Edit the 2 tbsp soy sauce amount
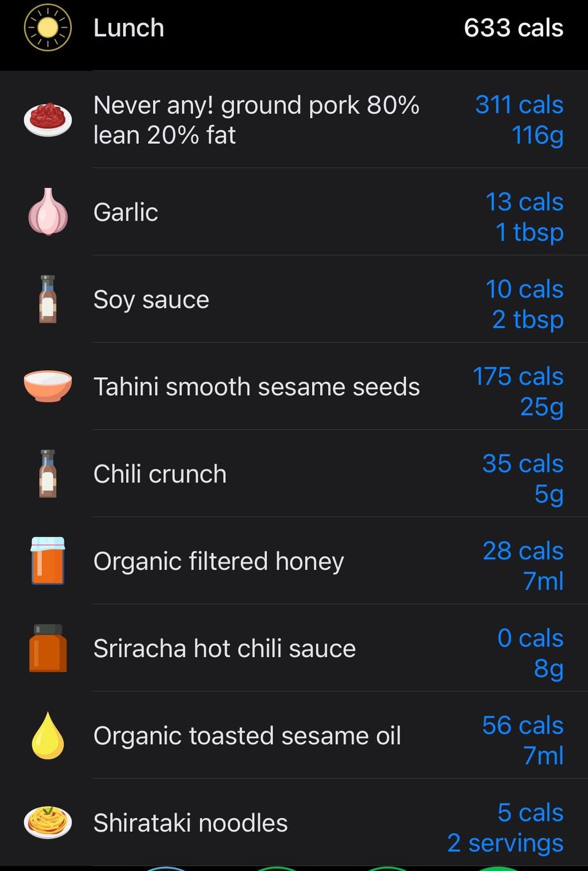 [528, 320]
